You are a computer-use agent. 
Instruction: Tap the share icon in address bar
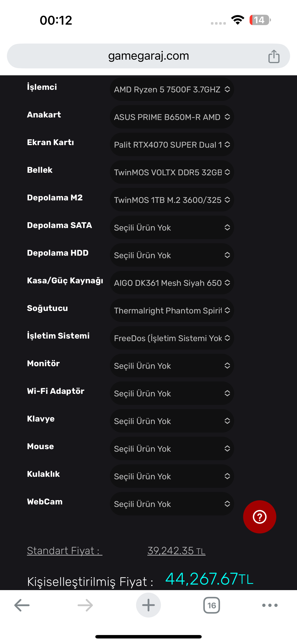274,56
